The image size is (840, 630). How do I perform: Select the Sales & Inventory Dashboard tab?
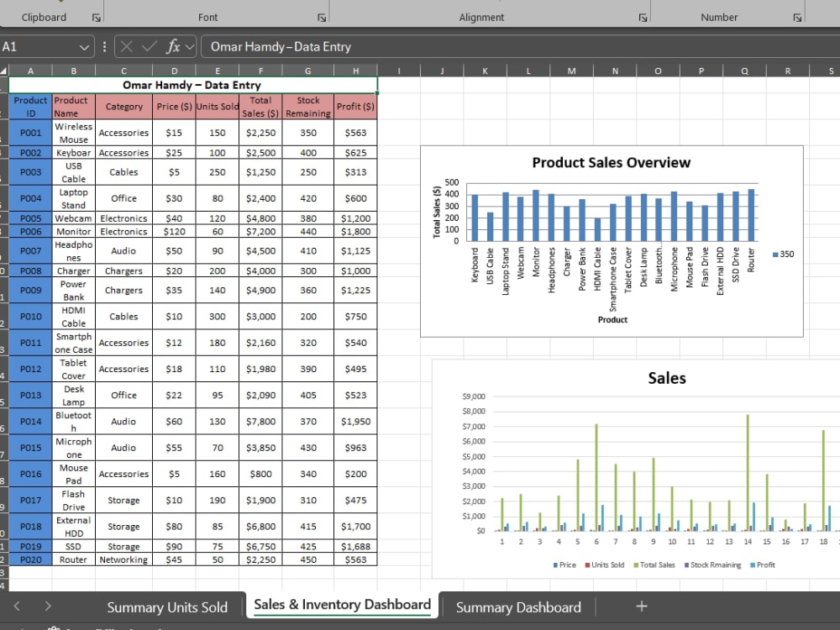pos(343,605)
